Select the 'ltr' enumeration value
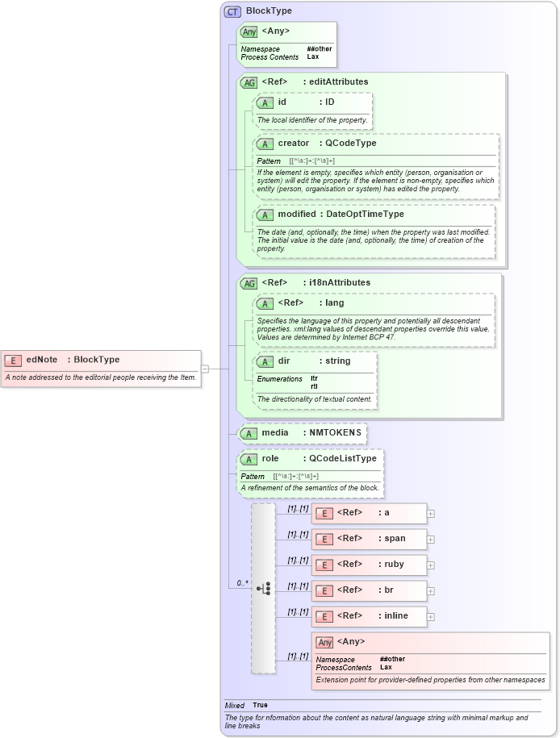The width and height of the screenshot is (560, 738). [x=314, y=378]
